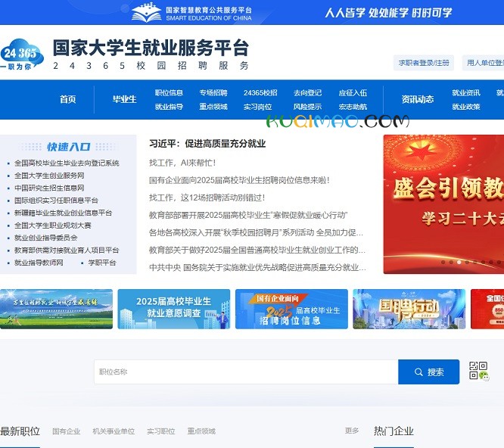Click the 快速入口 panel heading
504x448 pixels.
tap(68, 147)
